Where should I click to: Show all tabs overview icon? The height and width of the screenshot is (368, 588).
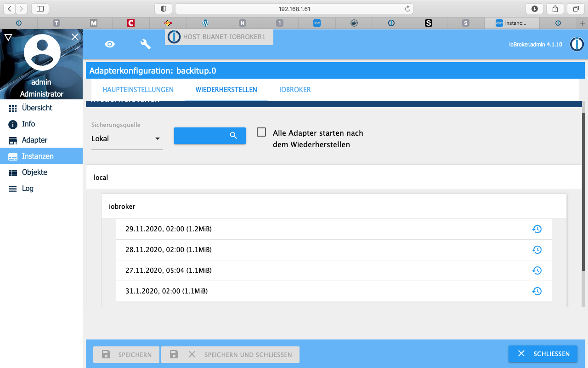click(x=576, y=8)
